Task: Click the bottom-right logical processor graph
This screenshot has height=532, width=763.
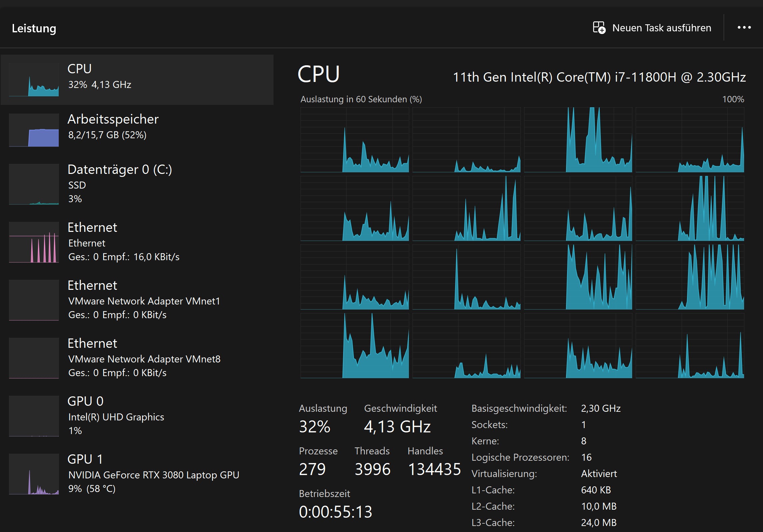Action: 690,346
